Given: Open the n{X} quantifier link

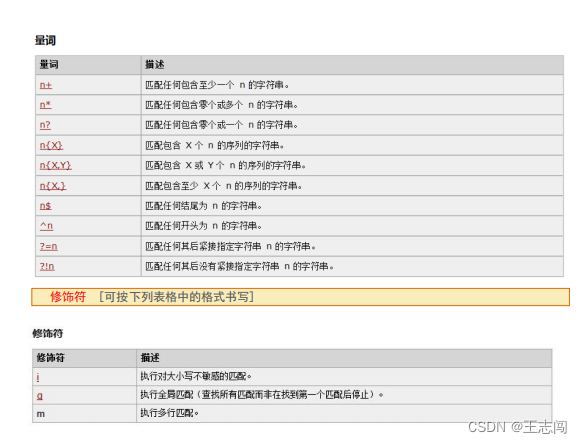Looking at the screenshot, I should point(51,145).
